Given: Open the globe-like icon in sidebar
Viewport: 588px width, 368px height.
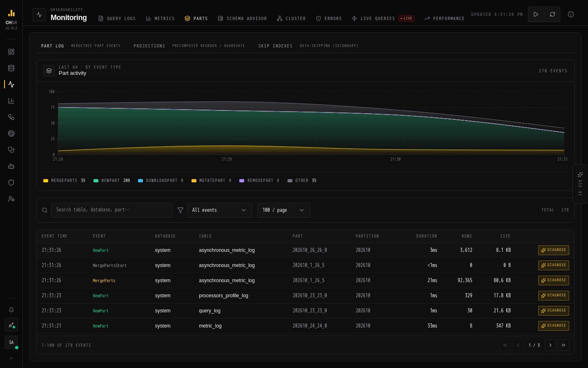Looking at the screenshot, I should (11, 134).
